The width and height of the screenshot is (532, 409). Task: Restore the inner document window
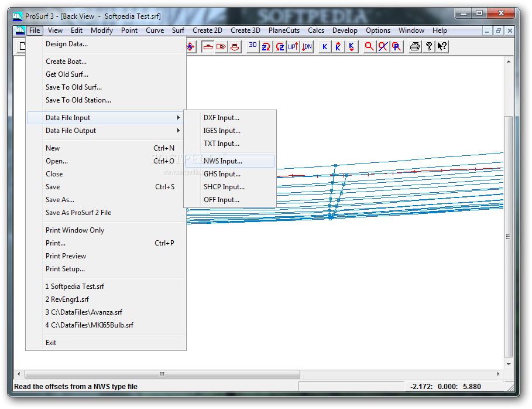499,30
